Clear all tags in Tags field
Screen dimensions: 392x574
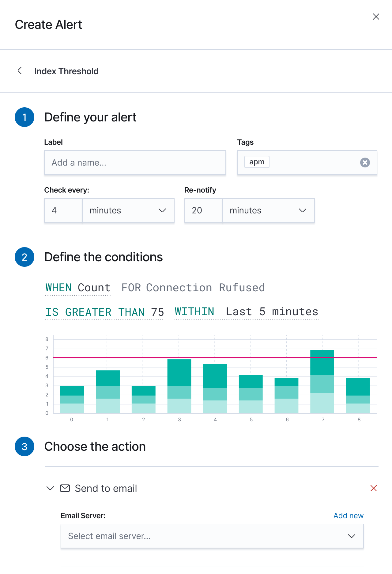[365, 162]
